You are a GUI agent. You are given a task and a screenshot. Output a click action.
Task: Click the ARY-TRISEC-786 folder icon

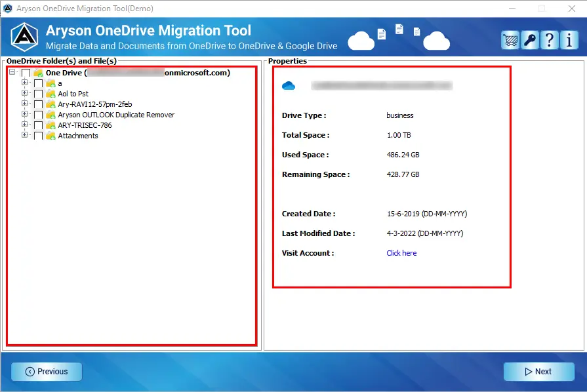(51, 125)
